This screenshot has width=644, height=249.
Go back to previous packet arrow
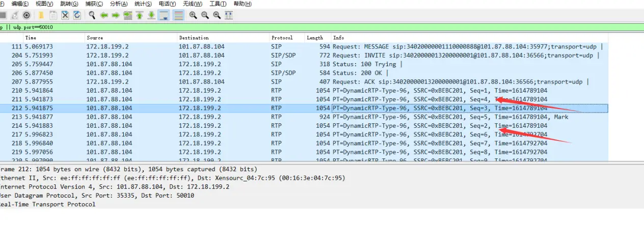click(104, 15)
